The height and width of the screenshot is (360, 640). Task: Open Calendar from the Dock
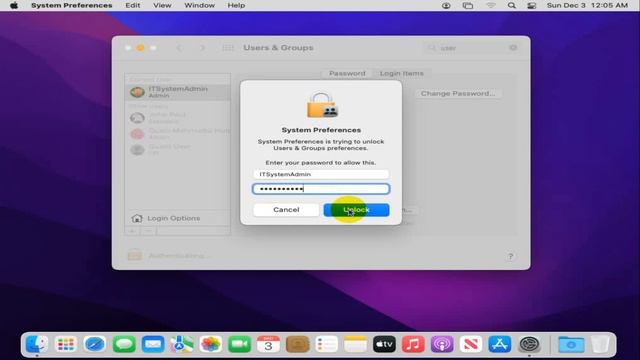[268, 344]
